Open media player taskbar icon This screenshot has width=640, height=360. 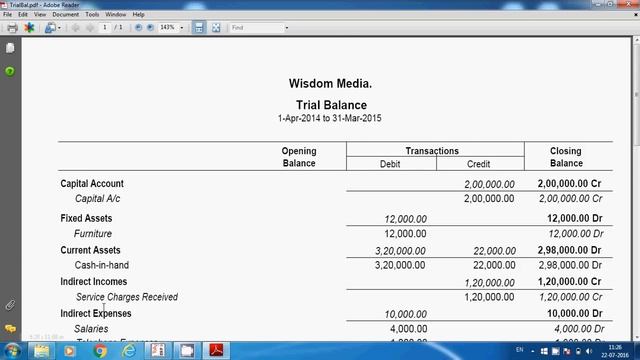tap(69, 351)
